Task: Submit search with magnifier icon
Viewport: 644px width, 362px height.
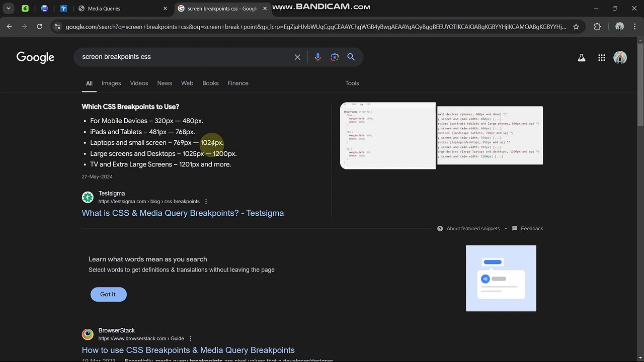Action: coord(351,57)
